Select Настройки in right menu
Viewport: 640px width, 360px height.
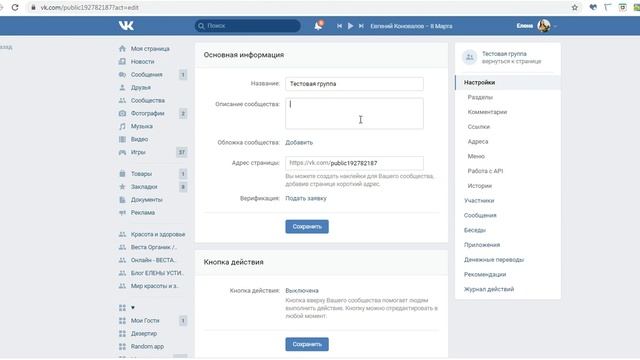tap(508, 82)
